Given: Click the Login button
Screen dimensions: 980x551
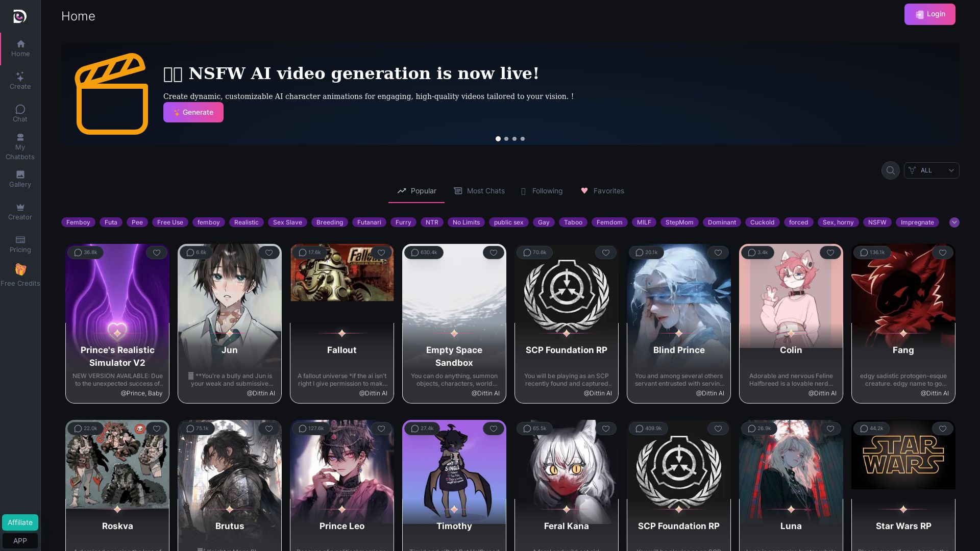Looking at the screenshot, I should (930, 14).
